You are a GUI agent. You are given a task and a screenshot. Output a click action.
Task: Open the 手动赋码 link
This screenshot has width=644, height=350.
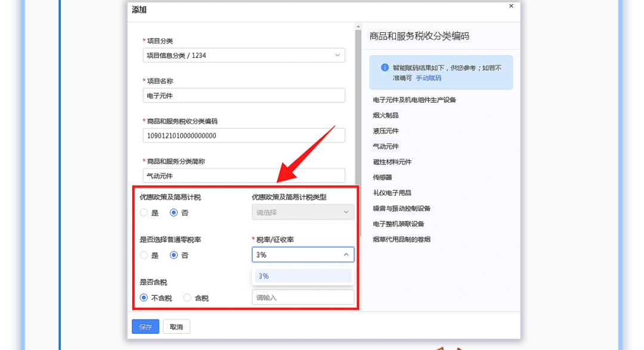point(428,78)
